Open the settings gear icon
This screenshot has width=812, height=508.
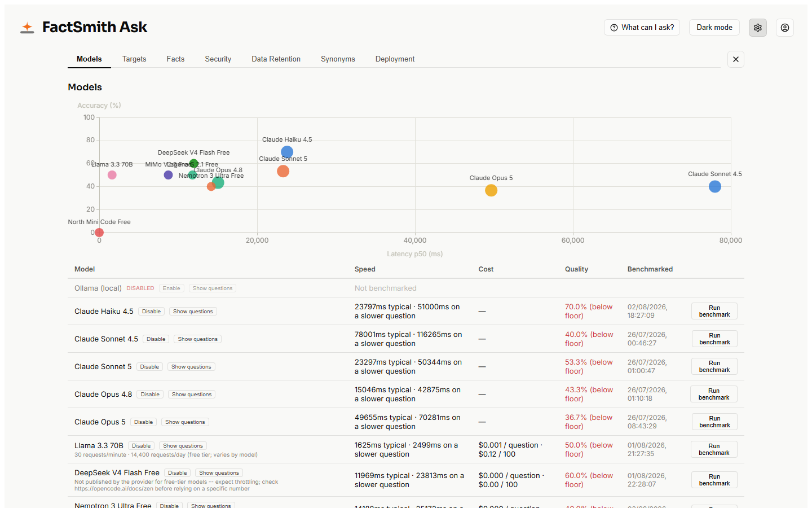click(758, 28)
